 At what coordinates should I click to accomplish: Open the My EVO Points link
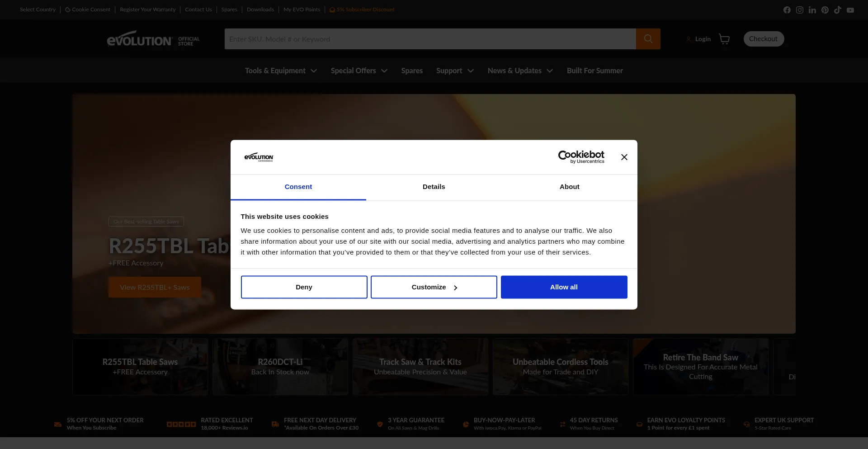coord(302,9)
